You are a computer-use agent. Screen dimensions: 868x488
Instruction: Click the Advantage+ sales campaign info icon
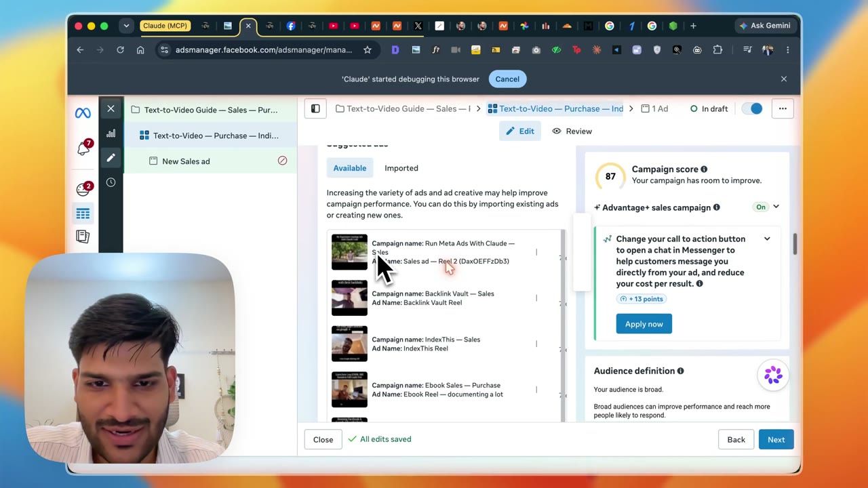[x=717, y=207]
